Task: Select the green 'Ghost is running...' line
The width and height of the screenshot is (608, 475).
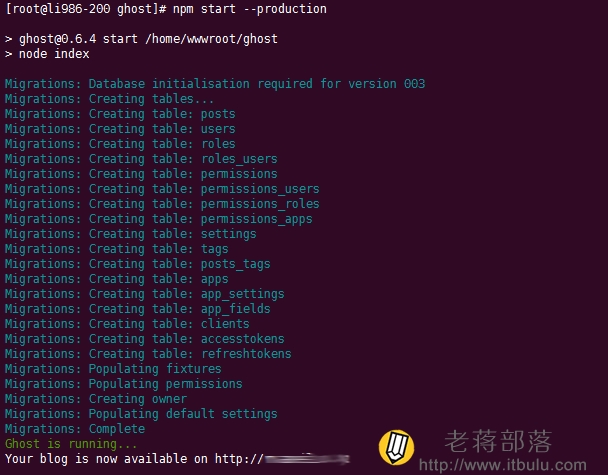Action: [71, 444]
